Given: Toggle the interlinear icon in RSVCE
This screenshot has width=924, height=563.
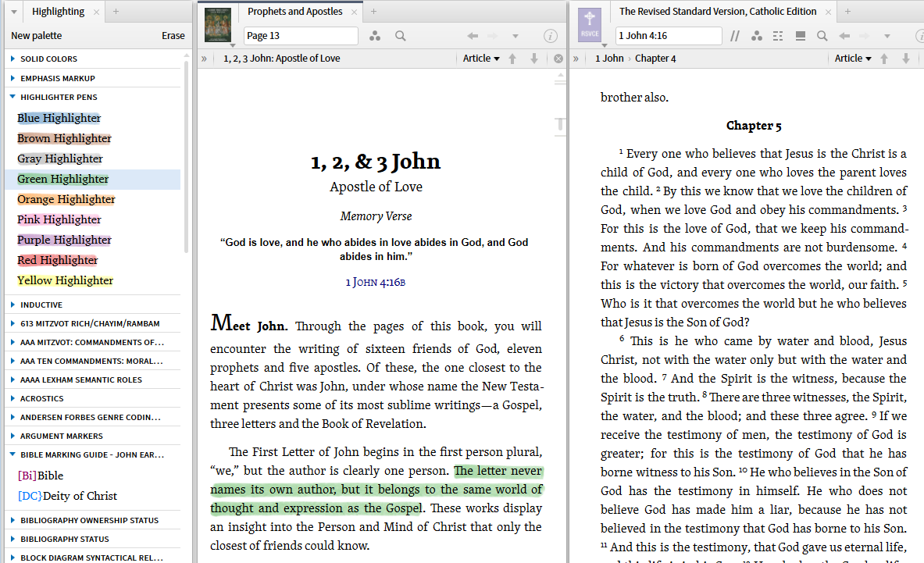Looking at the screenshot, I should [x=778, y=37].
